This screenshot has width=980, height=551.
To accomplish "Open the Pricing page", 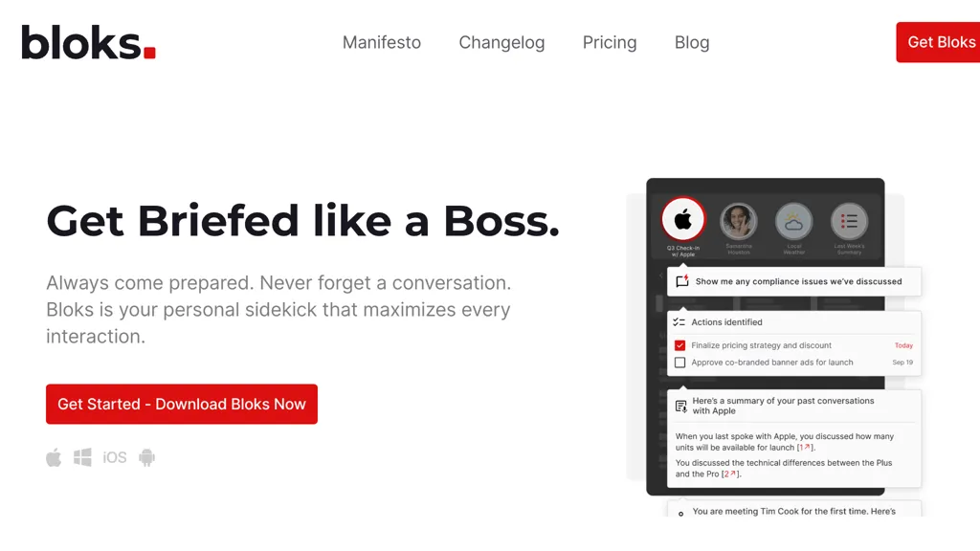I will pyautogui.click(x=610, y=42).
